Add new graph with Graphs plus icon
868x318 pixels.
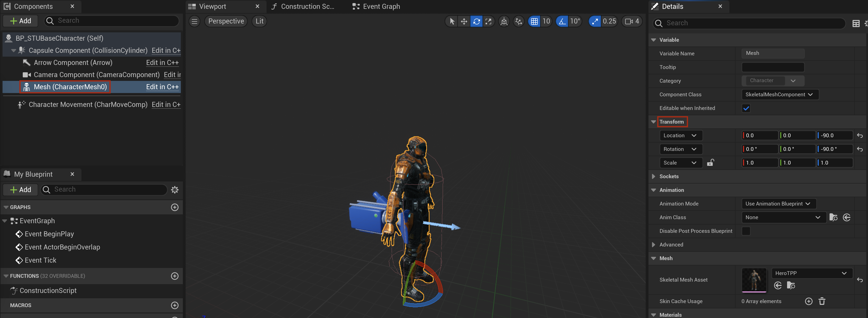[x=175, y=207]
